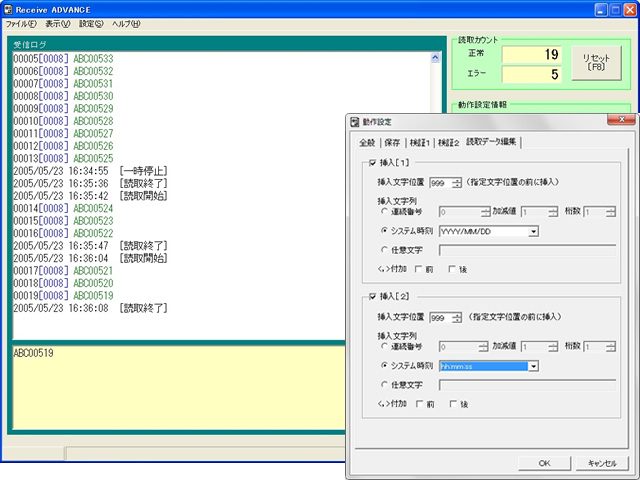
Task: Select システム時刻 radio in 挿入[1]
Action: (x=384, y=231)
